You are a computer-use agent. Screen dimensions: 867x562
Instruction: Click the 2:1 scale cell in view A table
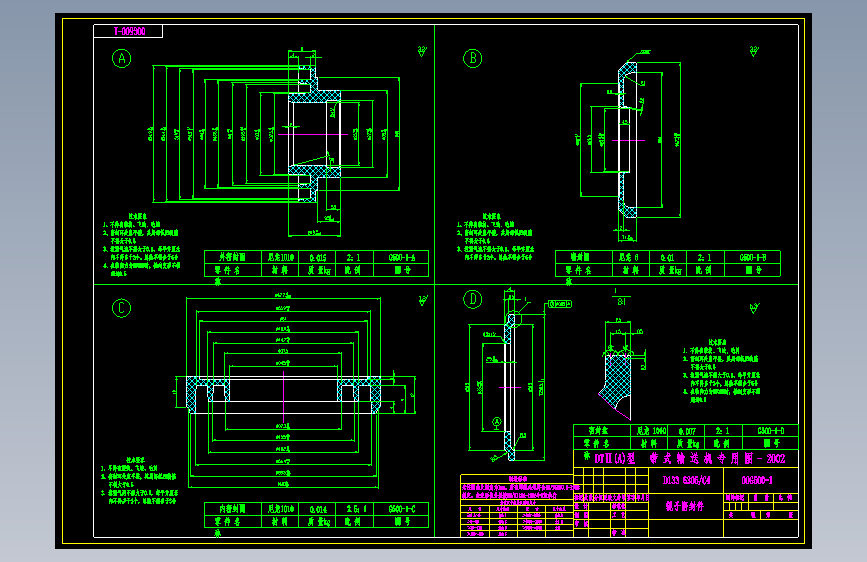point(354,257)
